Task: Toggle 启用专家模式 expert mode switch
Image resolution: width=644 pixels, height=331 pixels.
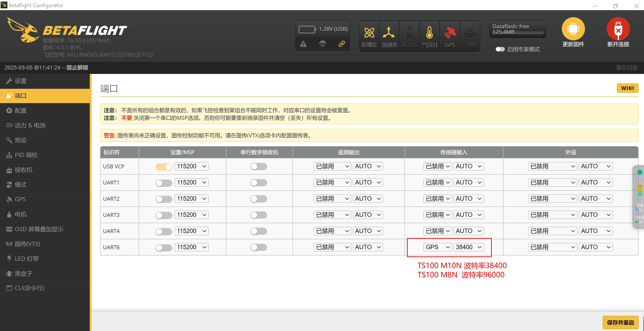Action: point(500,49)
